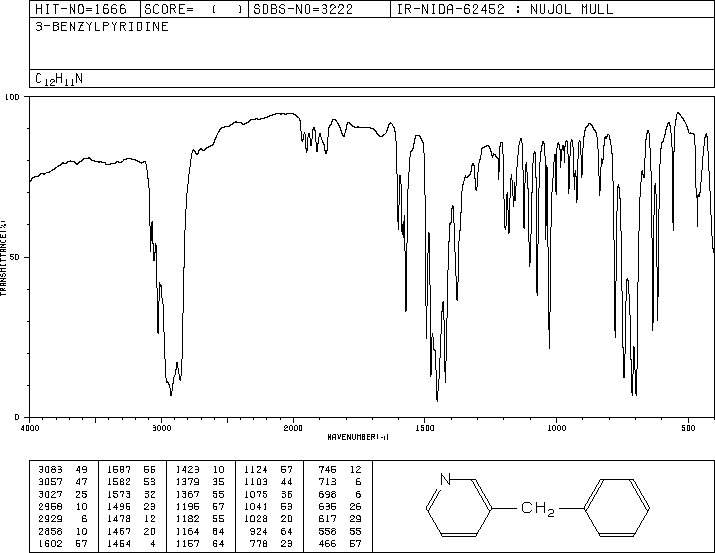
Task: Select peak value 713 in the table
Action: (327, 482)
